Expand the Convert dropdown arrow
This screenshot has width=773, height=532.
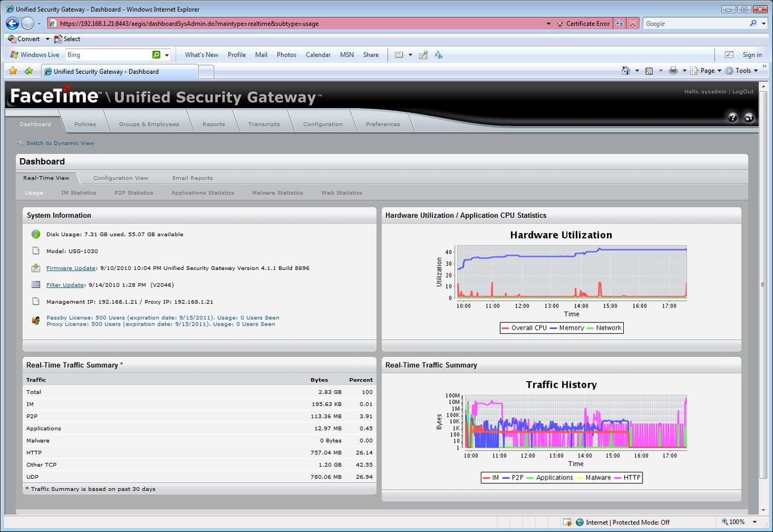pyautogui.click(x=47, y=39)
